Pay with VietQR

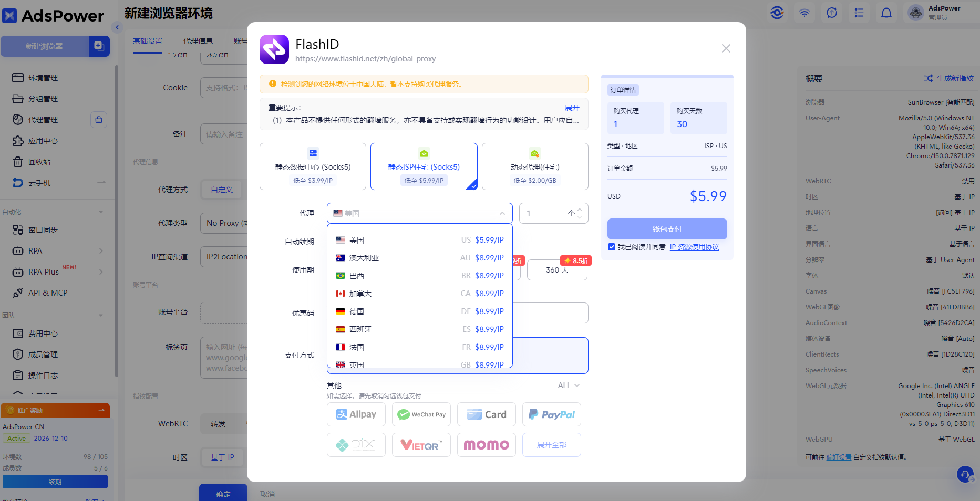point(421,445)
